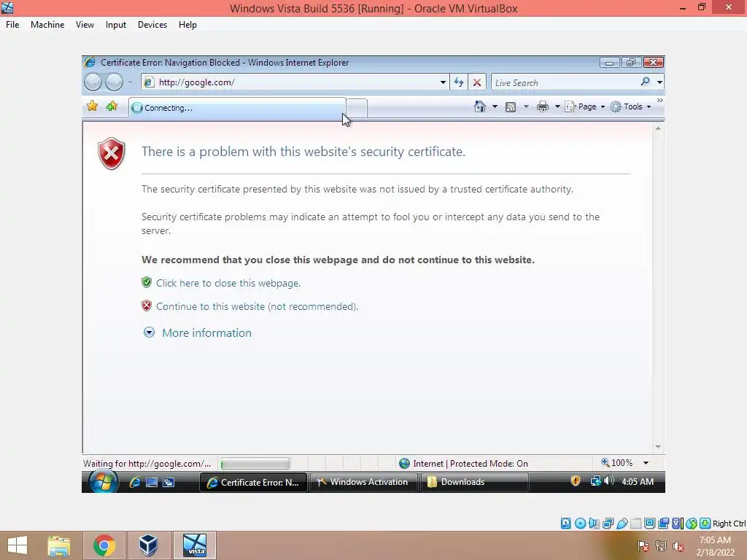Image resolution: width=747 pixels, height=560 pixels.
Task: Open the zoom level dropdown arrow
Action: click(x=646, y=463)
